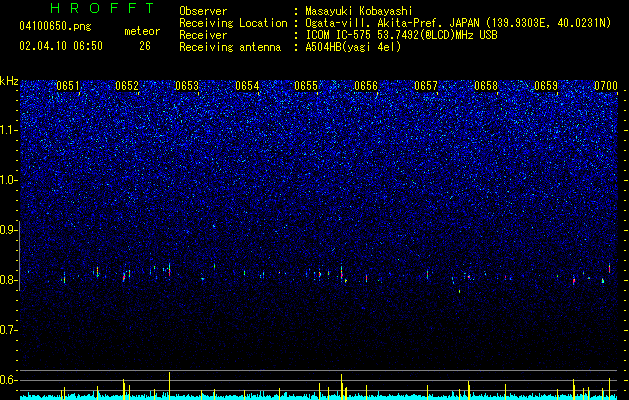Click the date stamp 02.04.10 06:50
The image size is (629, 400).
pyautogui.click(x=61, y=46)
